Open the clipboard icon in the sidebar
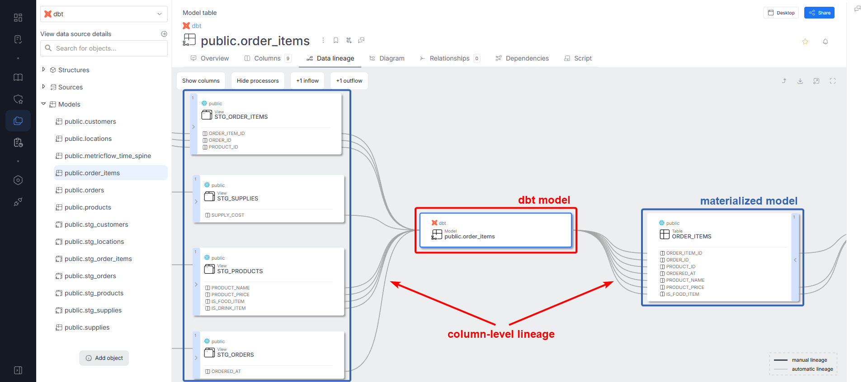Viewport: 868px width, 382px height. pos(18,143)
